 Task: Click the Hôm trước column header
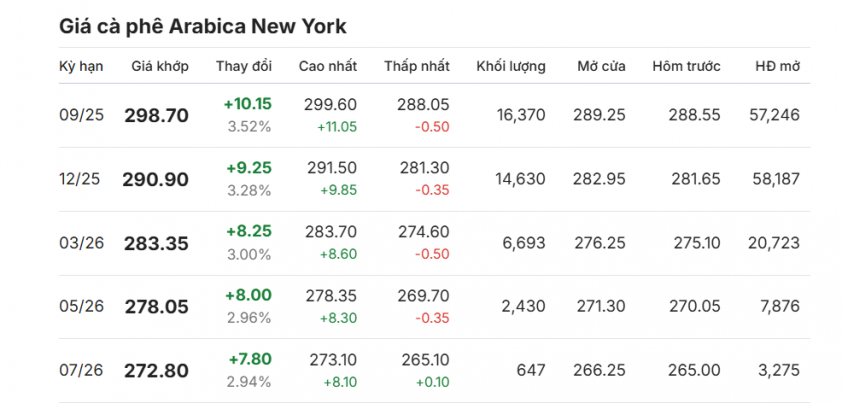(686, 67)
